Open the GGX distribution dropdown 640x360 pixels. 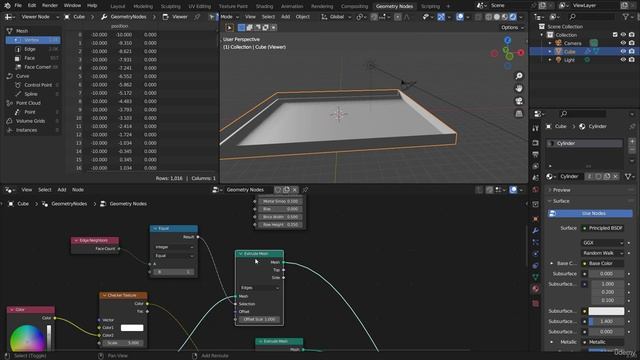coord(602,243)
